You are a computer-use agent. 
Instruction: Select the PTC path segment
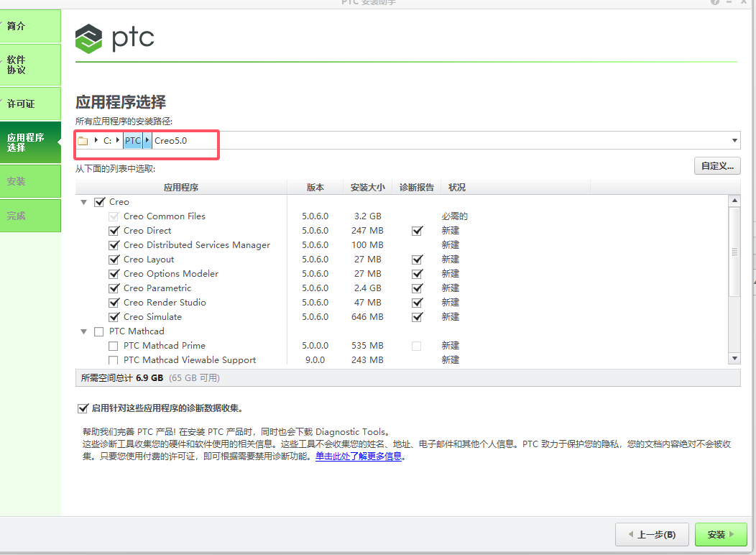pyautogui.click(x=133, y=141)
